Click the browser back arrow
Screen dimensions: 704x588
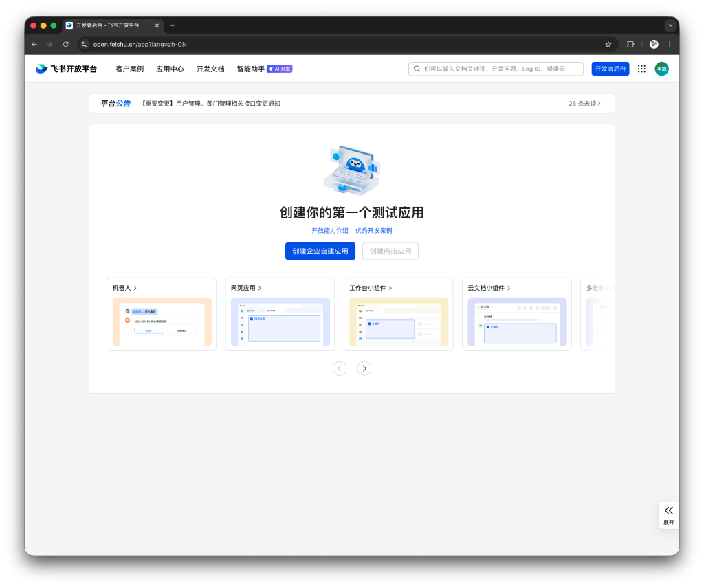[34, 44]
